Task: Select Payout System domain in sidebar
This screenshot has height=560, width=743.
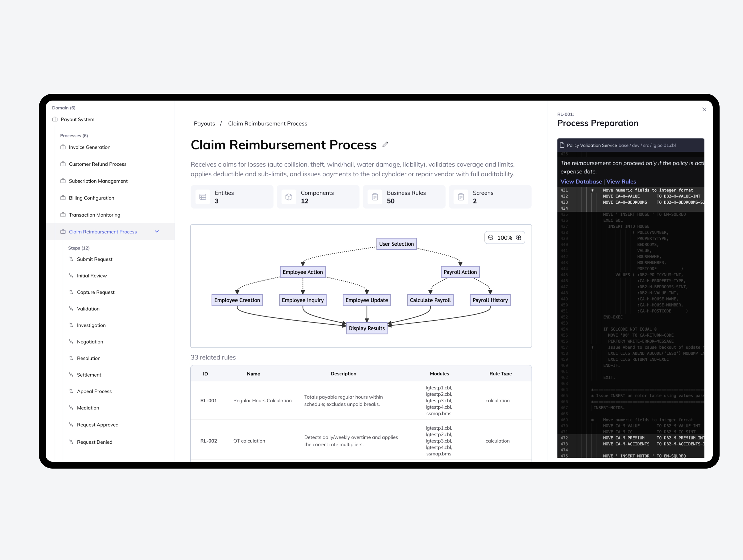Action: coord(77,119)
